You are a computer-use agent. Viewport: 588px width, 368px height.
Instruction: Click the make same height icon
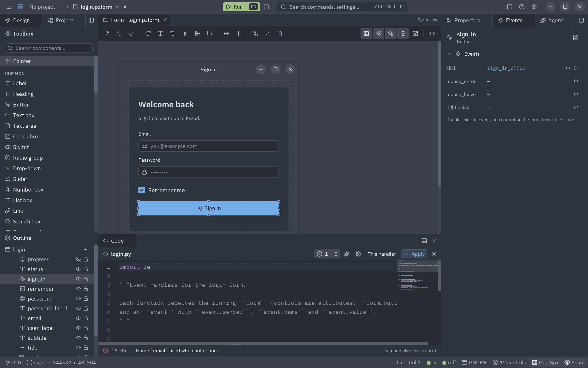click(238, 34)
